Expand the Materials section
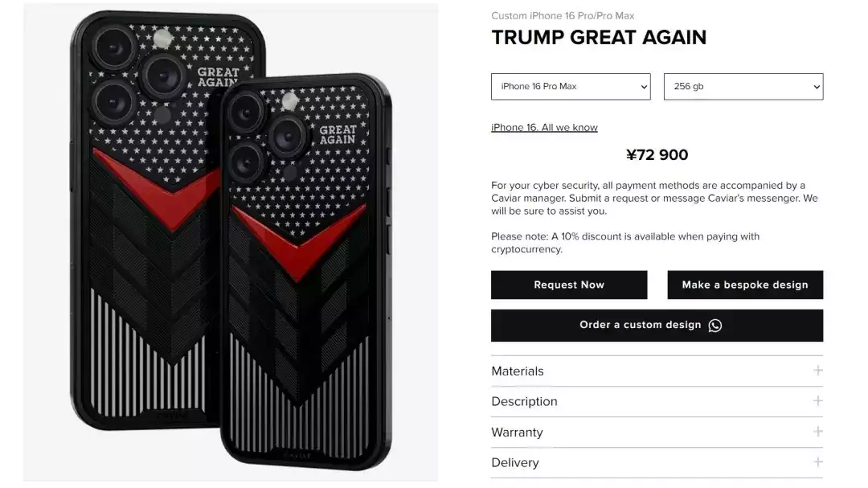Viewport: 868px width, 488px height. (x=657, y=371)
